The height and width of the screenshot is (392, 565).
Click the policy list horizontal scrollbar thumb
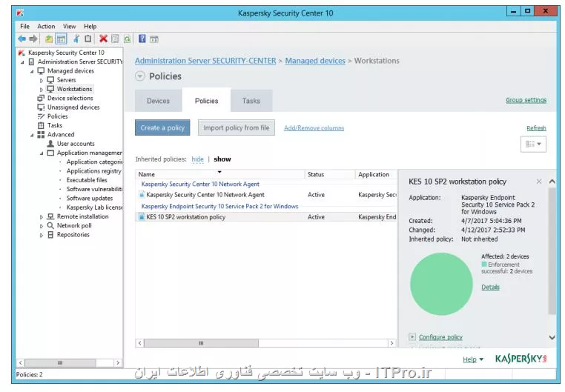pyautogui.click(x=201, y=343)
